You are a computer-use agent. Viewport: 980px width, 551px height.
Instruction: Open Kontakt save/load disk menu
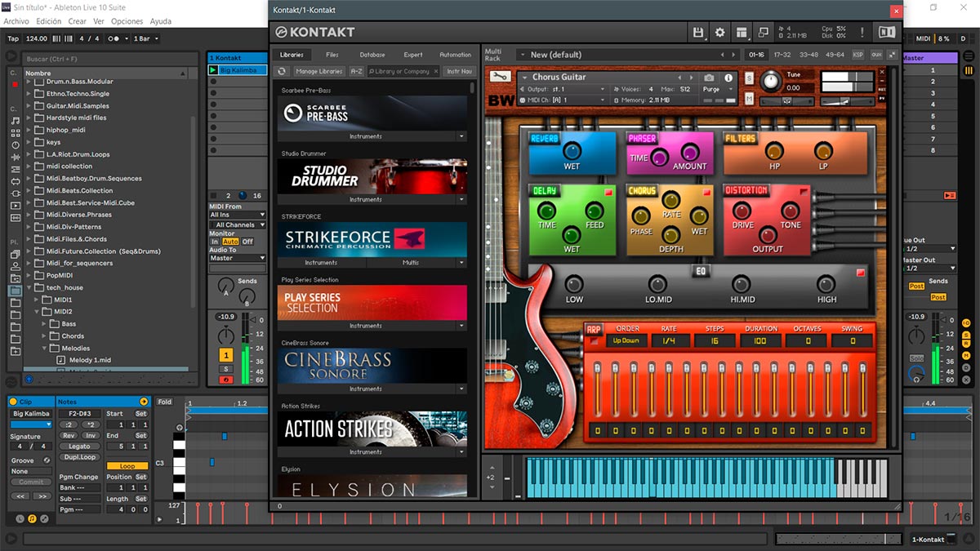697,33
